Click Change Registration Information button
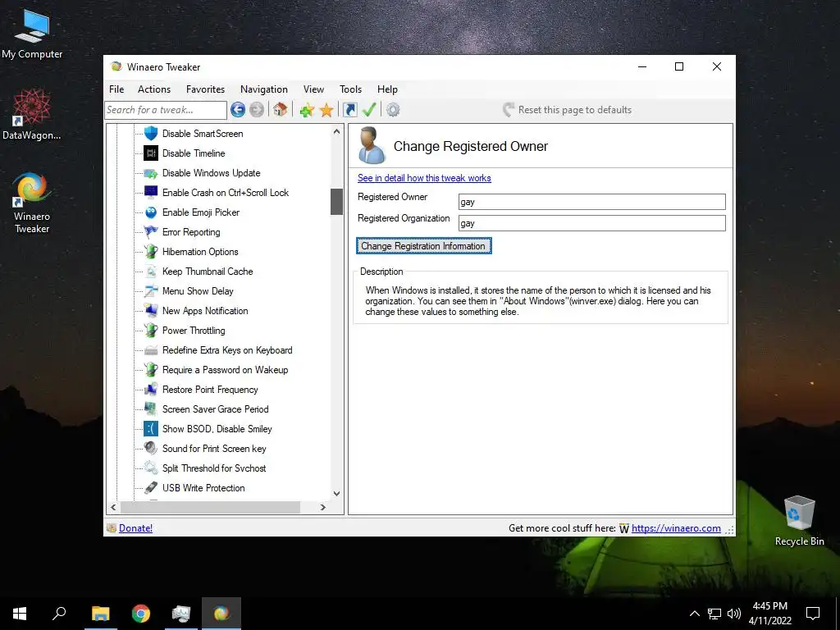This screenshot has height=630, width=840. point(423,246)
